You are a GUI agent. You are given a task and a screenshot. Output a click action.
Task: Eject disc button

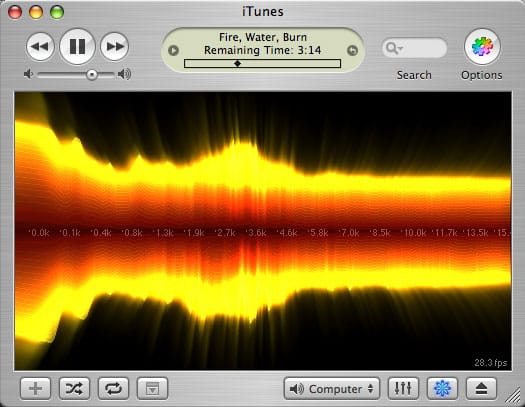481,389
